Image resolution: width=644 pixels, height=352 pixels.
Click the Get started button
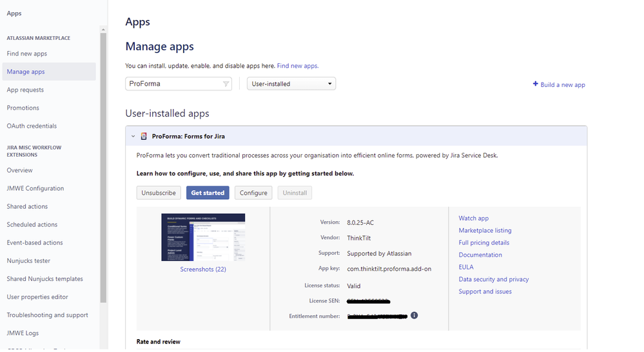tap(208, 193)
